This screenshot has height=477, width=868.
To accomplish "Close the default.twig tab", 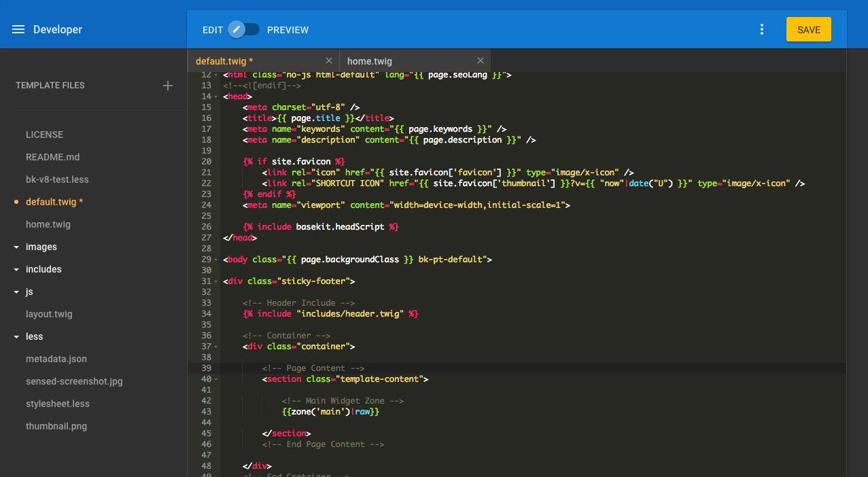I will click(x=329, y=60).
